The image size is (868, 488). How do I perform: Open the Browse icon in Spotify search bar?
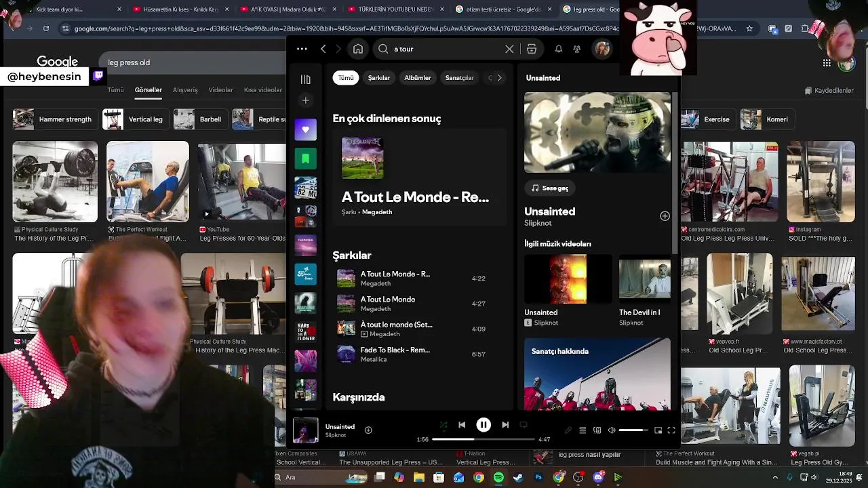coord(532,49)
